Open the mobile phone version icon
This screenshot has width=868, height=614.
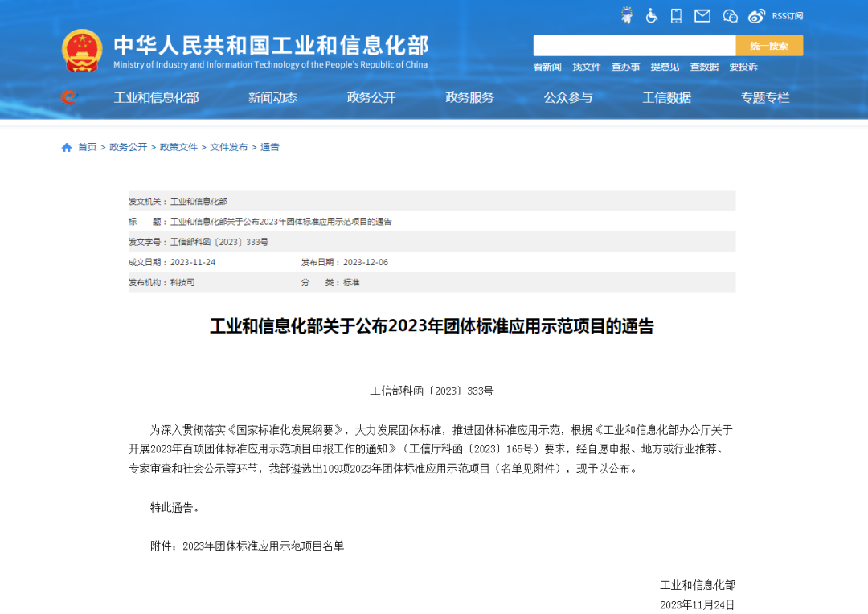coord(676,15)
